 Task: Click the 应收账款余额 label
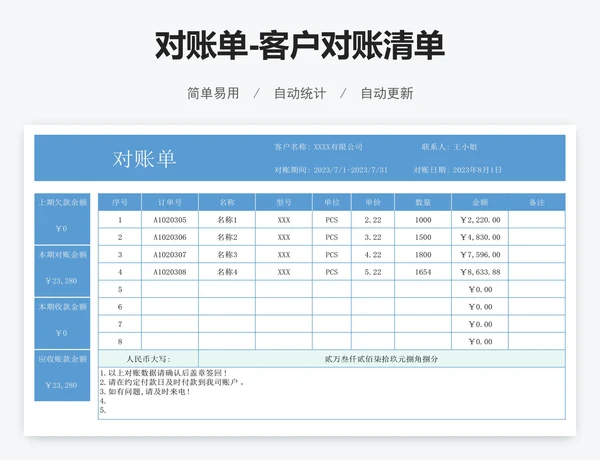62,359
